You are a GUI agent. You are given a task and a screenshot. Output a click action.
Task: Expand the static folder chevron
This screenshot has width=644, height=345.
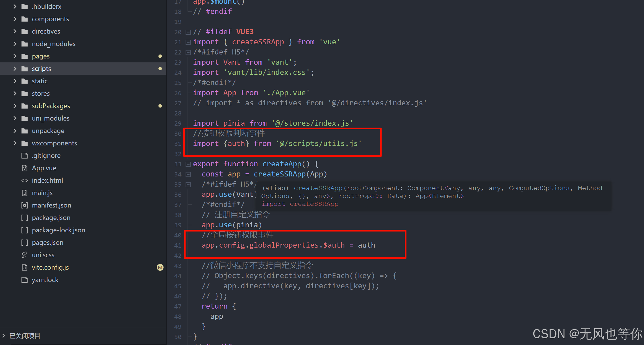point(15,81)
